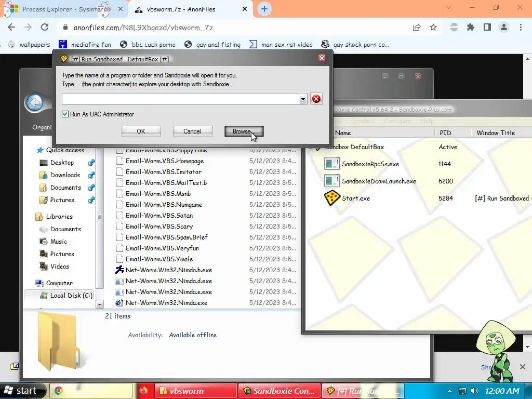Close the Run Sandboxed dialog
Viewport: 532px width, 399px height.
pyautogui.click(x=322, y=58)
